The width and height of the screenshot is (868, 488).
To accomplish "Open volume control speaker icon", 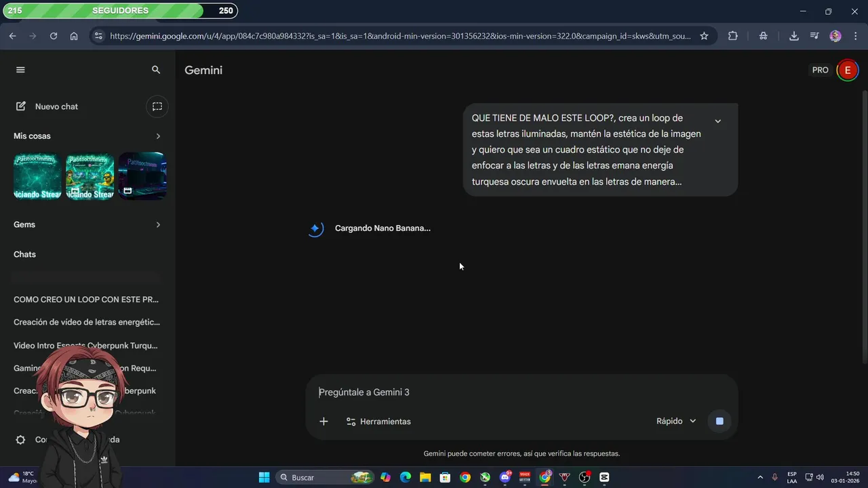I will pos(820,477).
